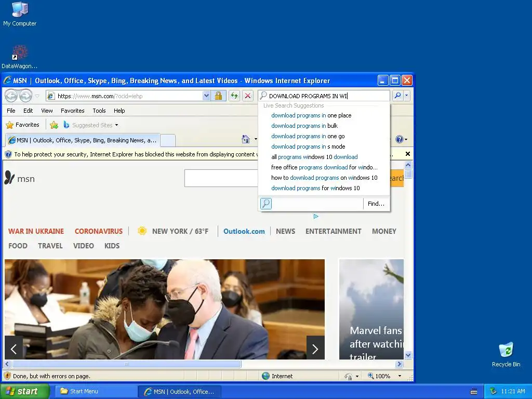
Task: Close the security information bar
Action: pos(408,154)
